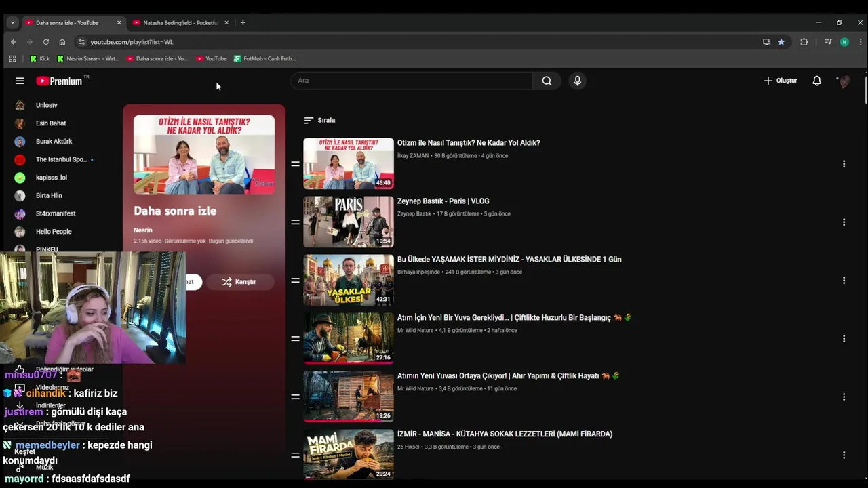Grab reorder handle of Otizm ile Nasıl Tanıştık
This screenshot has height=488, width=868.
click(x=295, y=164)
